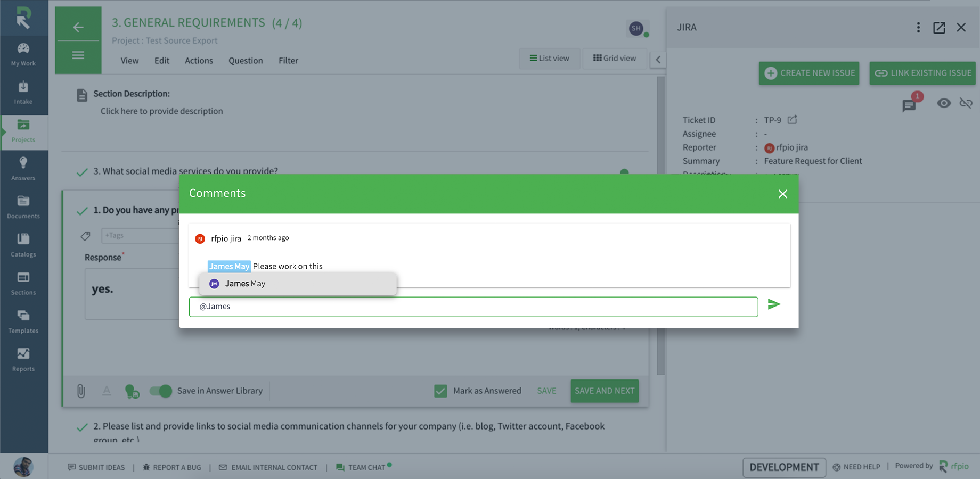Click the tag icon beside the Tags field
The height and width of the screenshot is (479, 980).
tap(85, 236)
